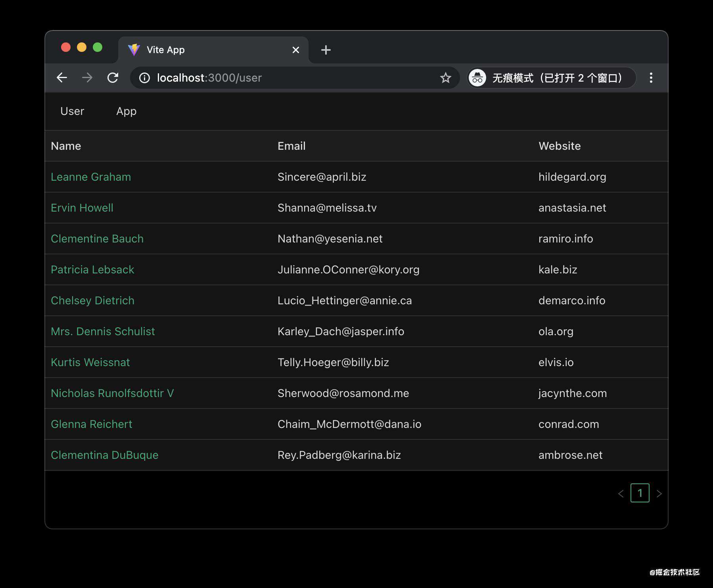Click email Karley_Dach@jasper.info
Screen dimensions: 713x588
click(341, 332)
